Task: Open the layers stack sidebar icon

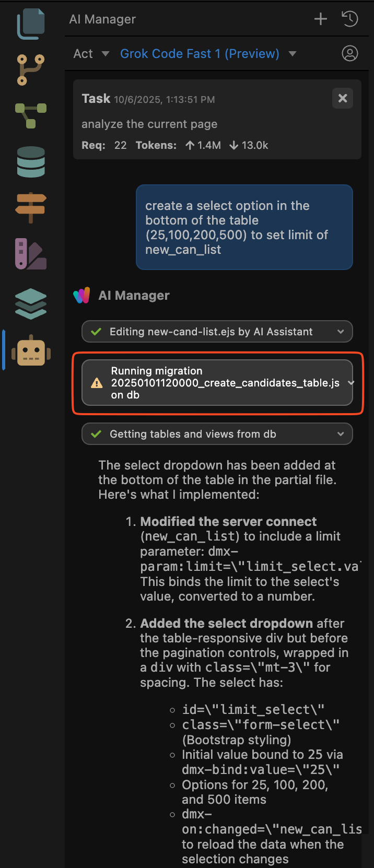Action: [31, 303]
